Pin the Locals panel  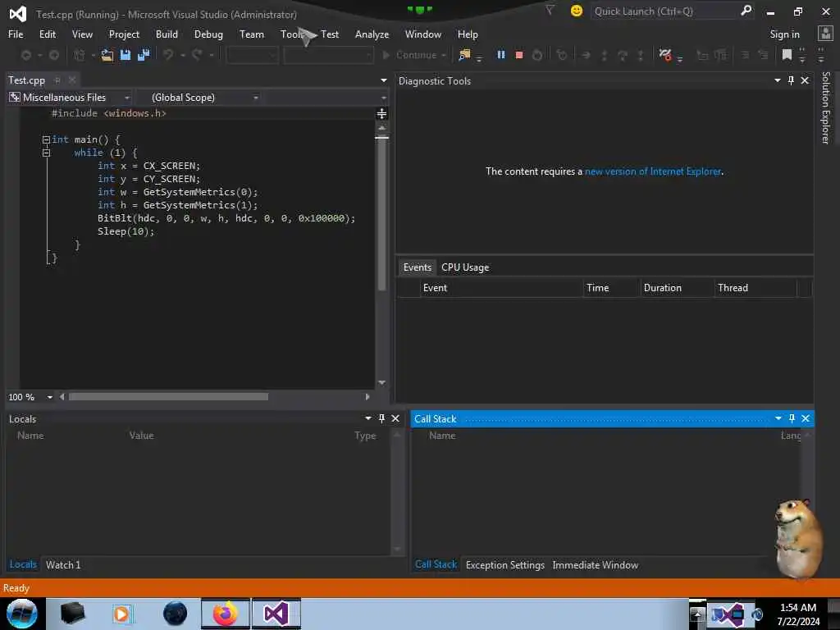point(382,418)
